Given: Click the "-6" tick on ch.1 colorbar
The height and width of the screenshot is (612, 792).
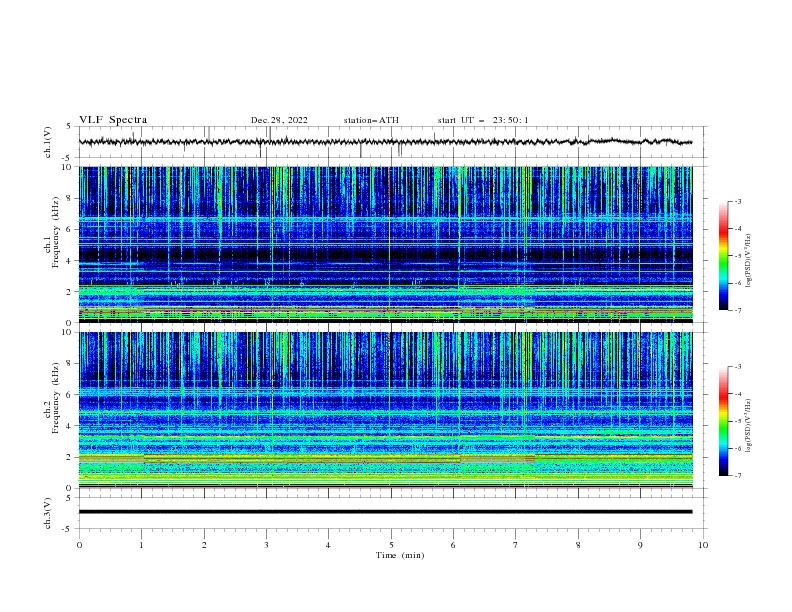Looking at the screenshot, I should coord(737,283).
